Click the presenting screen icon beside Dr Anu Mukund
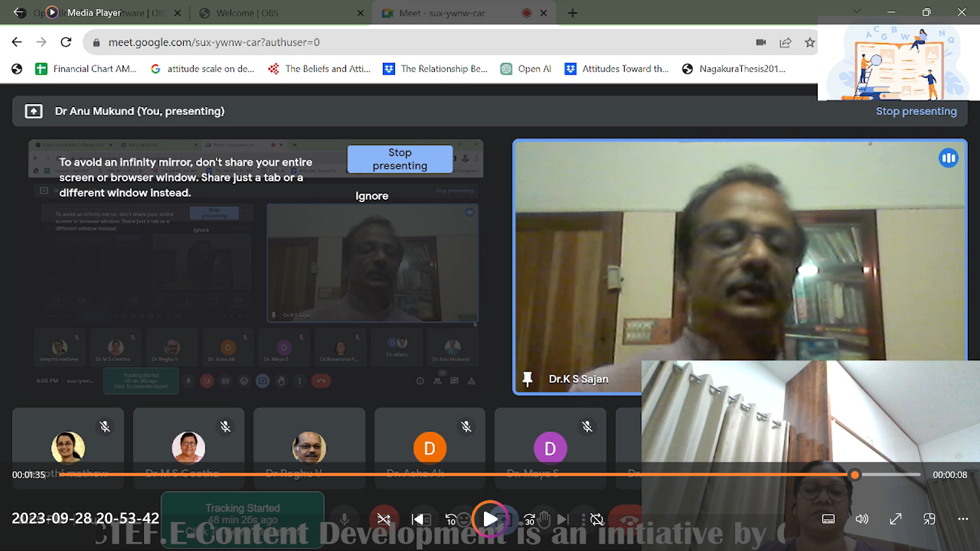The height and width of the screenshot is (551, 980). click(x=34, y=111)
